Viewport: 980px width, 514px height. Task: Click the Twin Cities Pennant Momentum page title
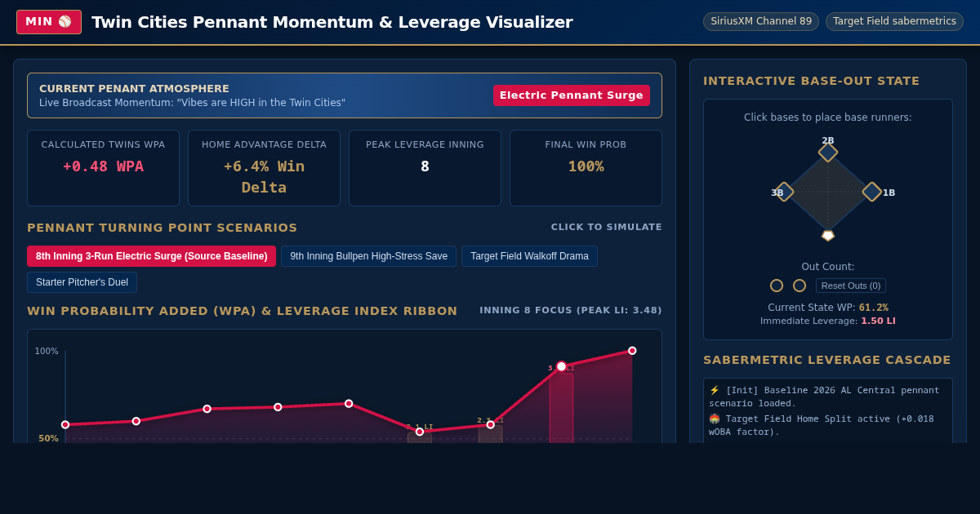click(x=332, y=22)
